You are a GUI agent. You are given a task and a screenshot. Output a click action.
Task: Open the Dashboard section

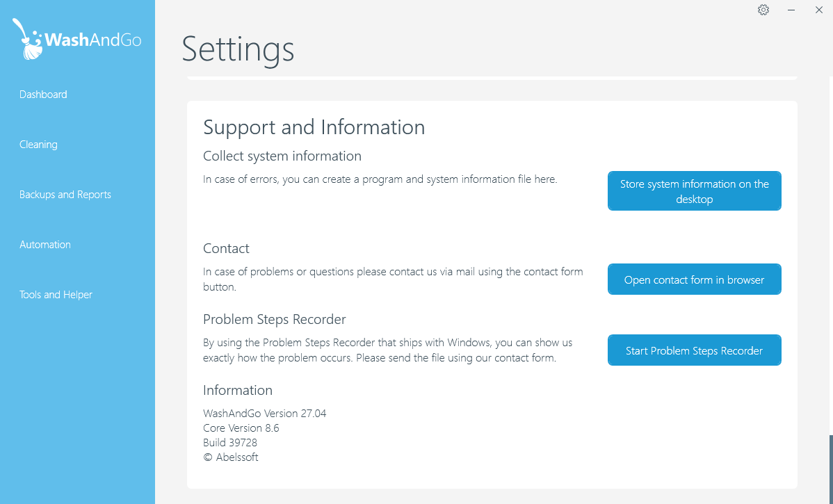[43, 95]
